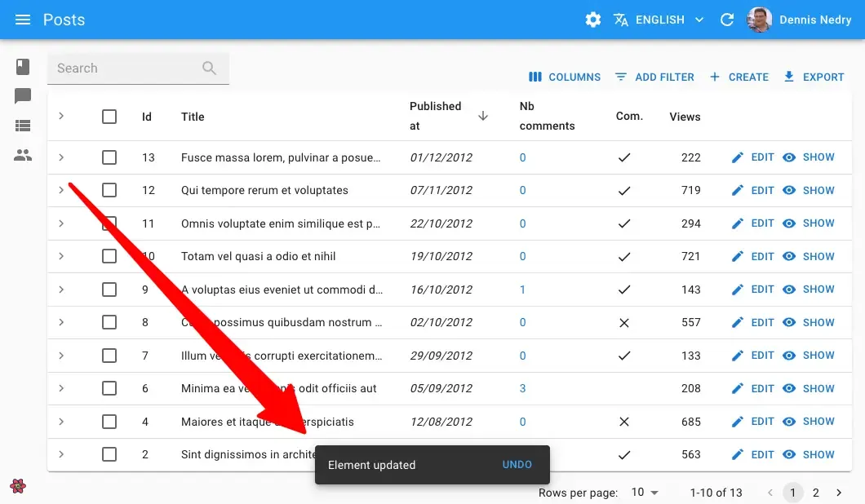Open the list view icon in sidebar

tap(23, 126)
